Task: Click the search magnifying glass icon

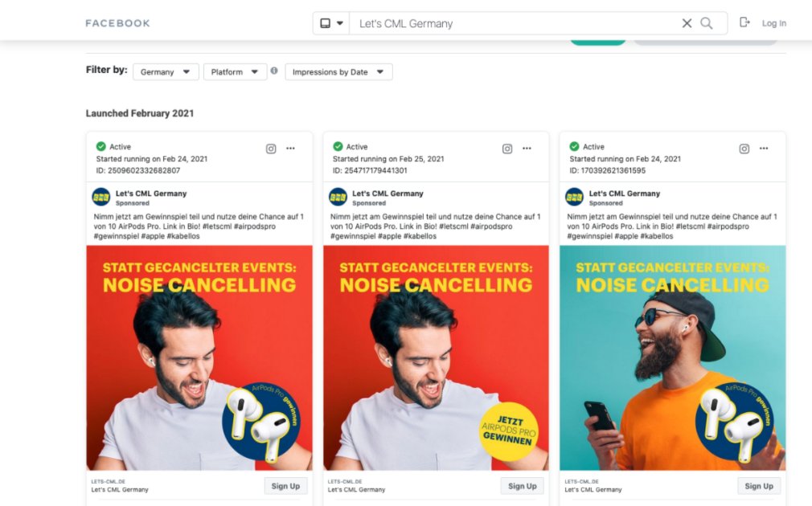Action: pos(707,23)
